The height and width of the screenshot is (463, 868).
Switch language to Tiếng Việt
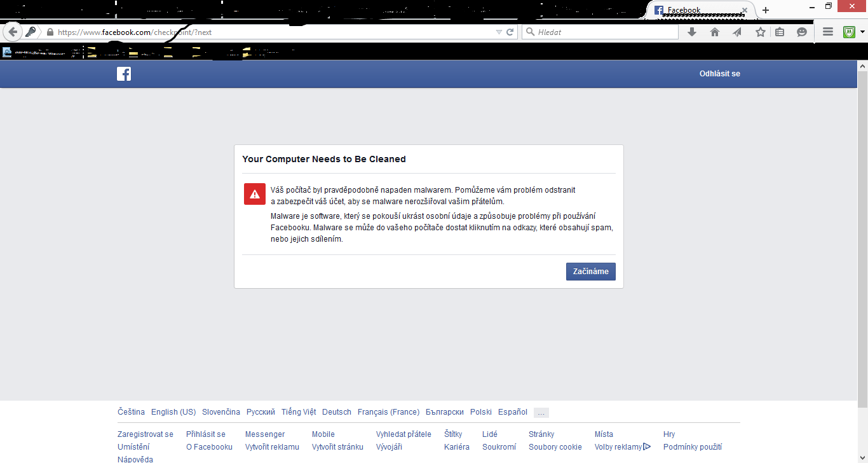299,412
